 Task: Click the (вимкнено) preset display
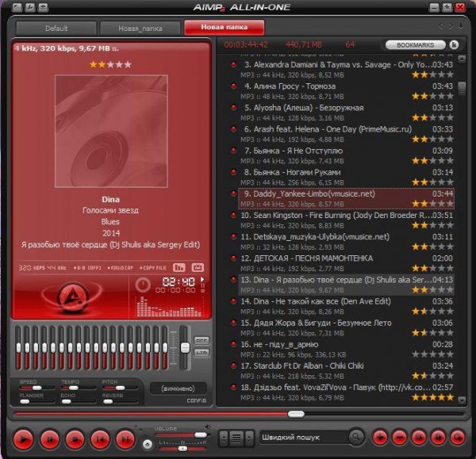click(x=178, y=388)
